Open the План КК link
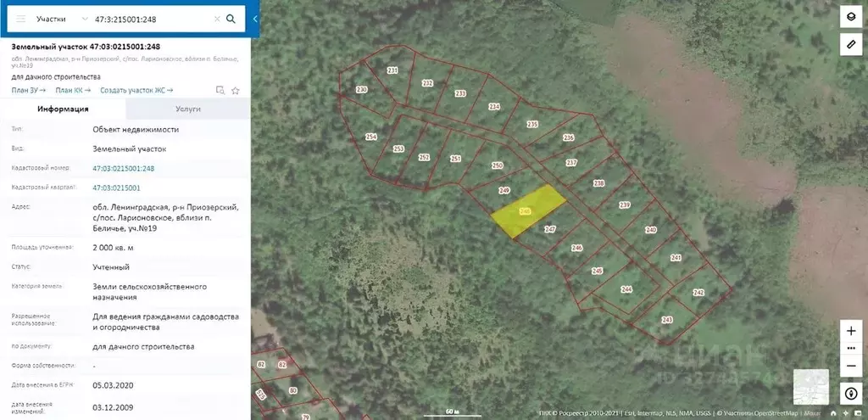The width and height of the screenshot is (868, 420). click(72, 90)
